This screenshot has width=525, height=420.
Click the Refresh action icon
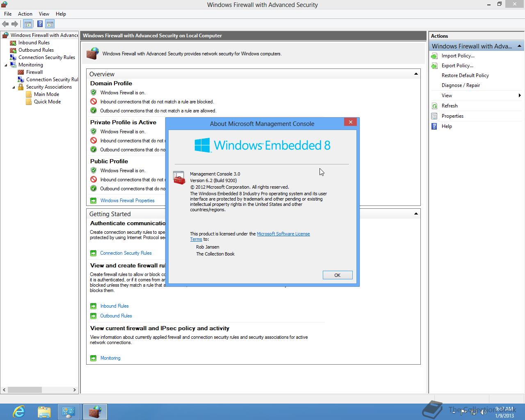tap(434, 106)
